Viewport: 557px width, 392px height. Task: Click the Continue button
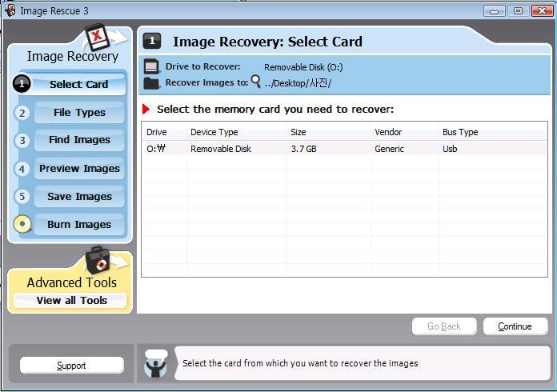(x=515, y=326)
